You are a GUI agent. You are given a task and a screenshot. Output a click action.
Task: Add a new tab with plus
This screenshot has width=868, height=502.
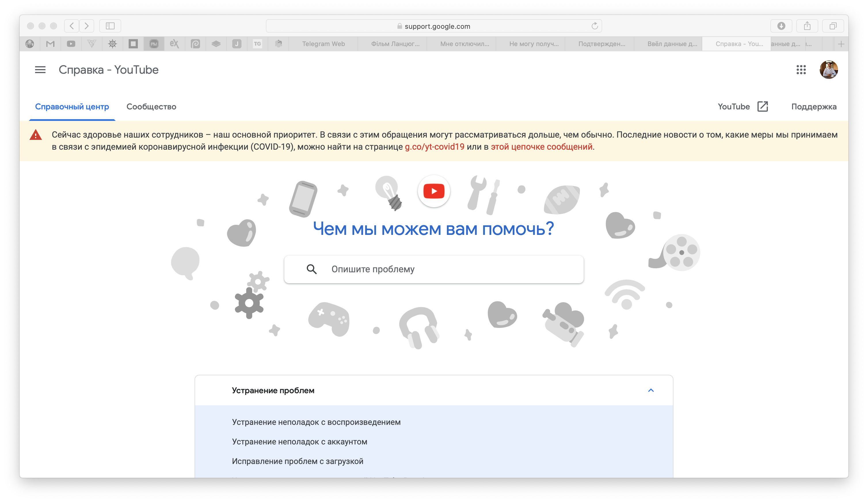click(x=841, y=44)
